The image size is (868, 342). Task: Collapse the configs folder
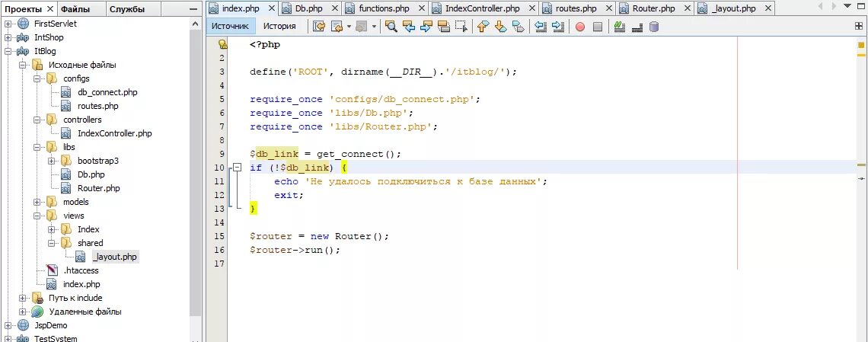pyautogui.click(x=37, y=78)
